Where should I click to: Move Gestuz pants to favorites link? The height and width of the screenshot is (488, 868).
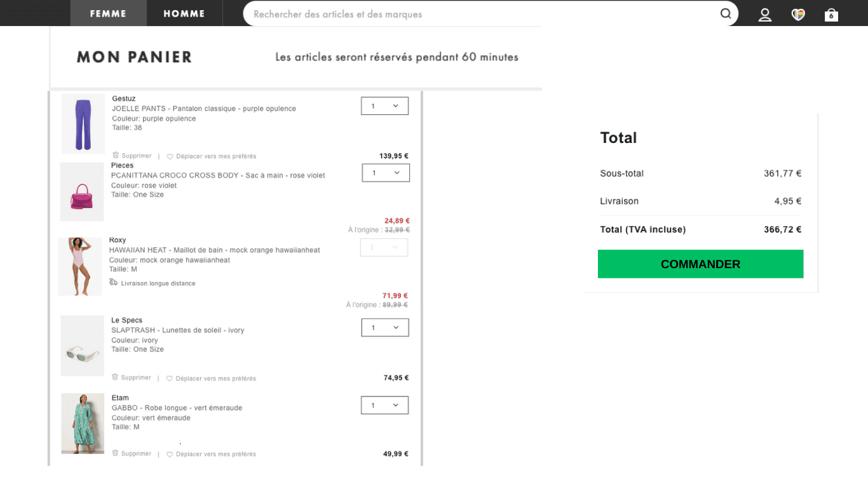point(216,156)
